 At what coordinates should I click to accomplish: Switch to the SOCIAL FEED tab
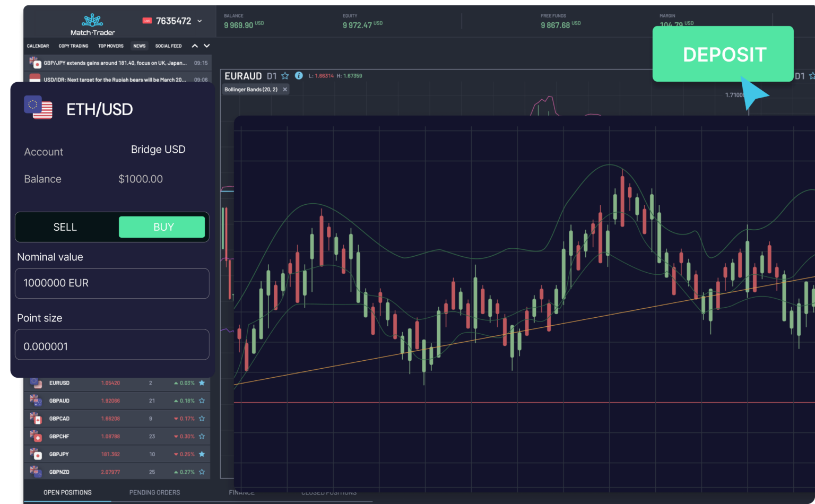[x=168, y=46]
